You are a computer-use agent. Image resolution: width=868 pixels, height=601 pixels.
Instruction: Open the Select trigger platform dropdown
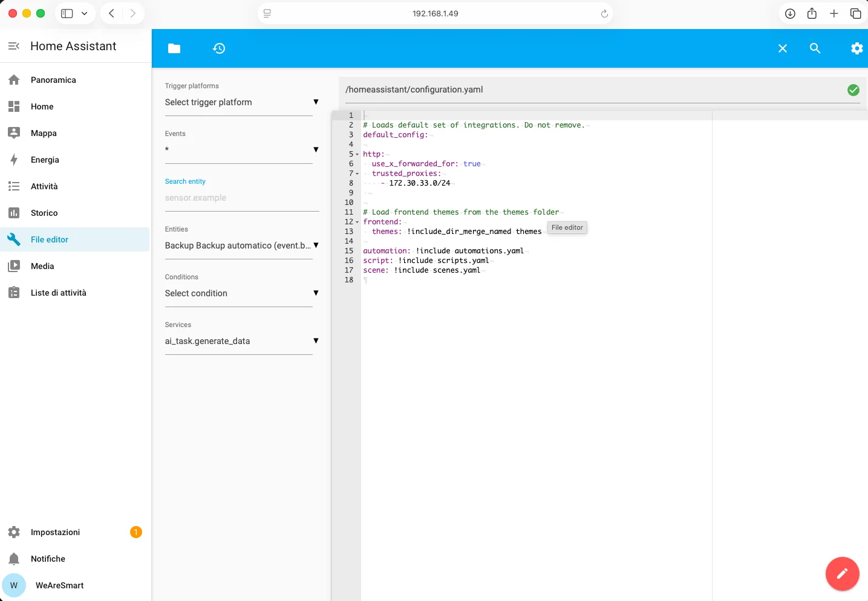pyautogui.click(x=242, y=102)
